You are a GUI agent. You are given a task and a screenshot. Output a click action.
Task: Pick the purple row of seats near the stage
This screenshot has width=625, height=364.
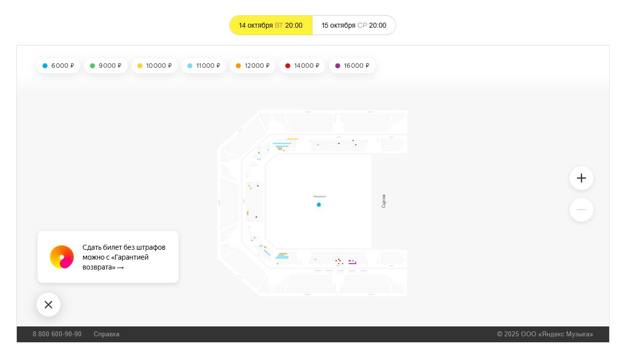point(352,264)
